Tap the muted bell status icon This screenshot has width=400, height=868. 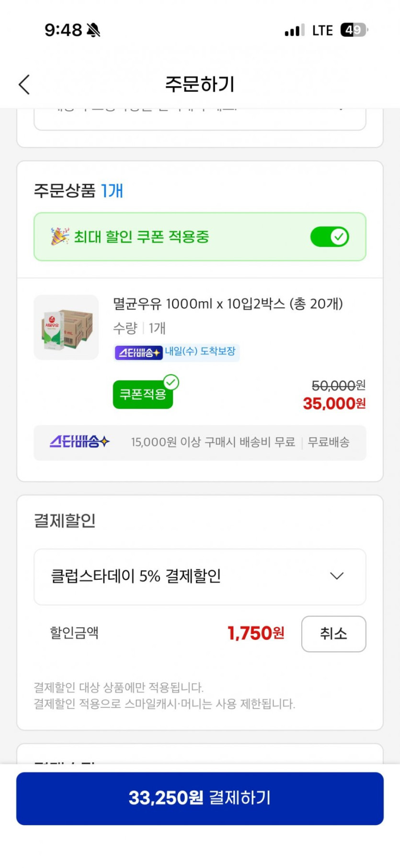[x=93, y=30]
